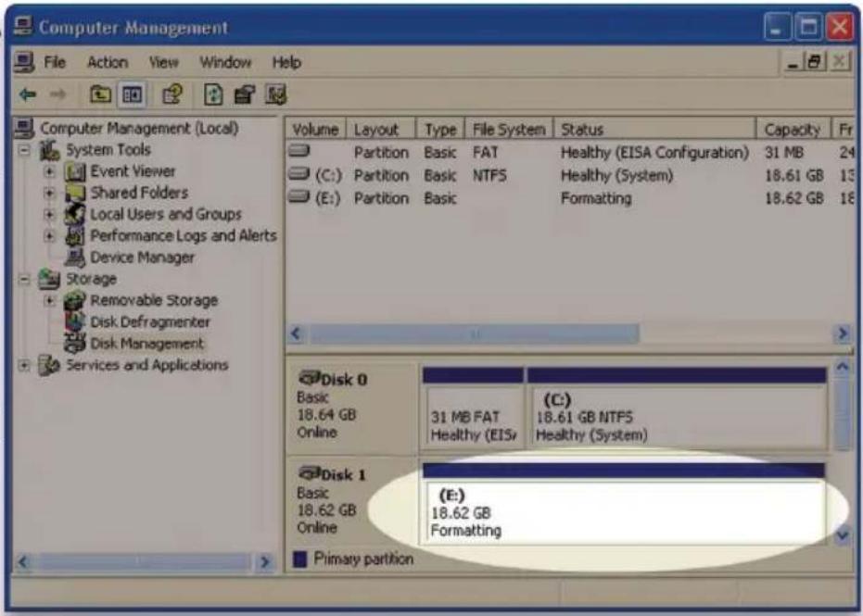This screenshot has height=616, width=863.
Task: Open the View menu
Action: tap(163, 62)
